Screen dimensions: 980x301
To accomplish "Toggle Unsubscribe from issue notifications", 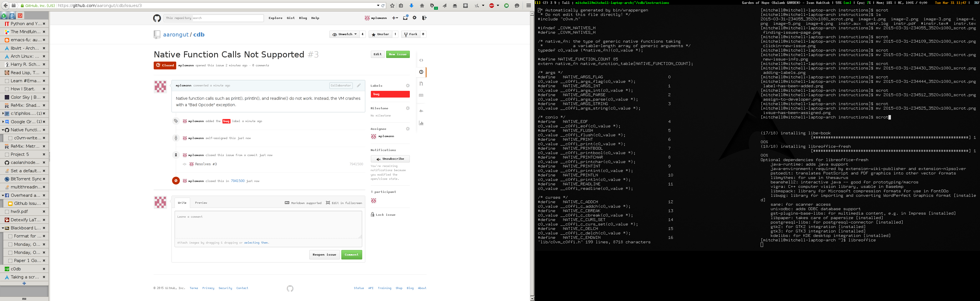I will point(390,159).
